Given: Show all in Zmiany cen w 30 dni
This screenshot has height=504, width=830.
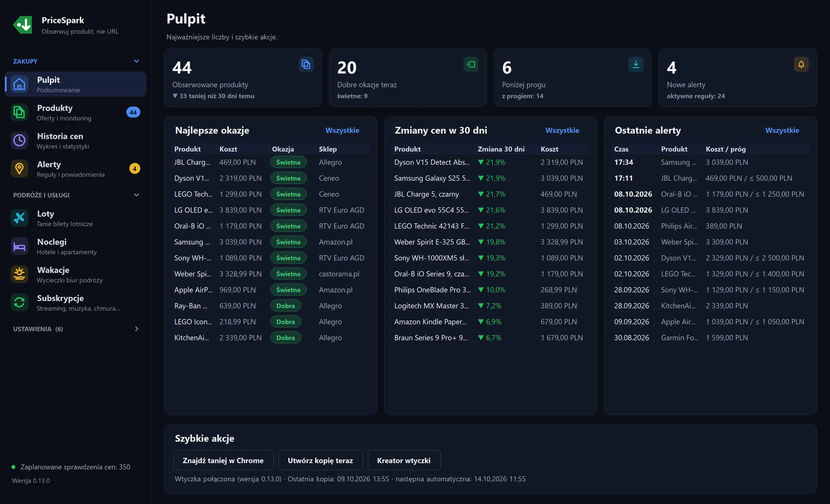Looking at the screenshot, I should pos(562,130).
